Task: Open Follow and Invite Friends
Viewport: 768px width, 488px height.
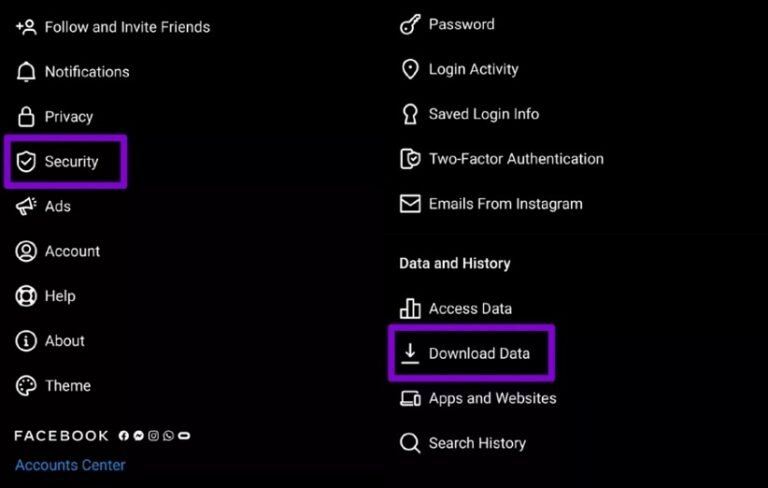Action: tap(127, 27)
